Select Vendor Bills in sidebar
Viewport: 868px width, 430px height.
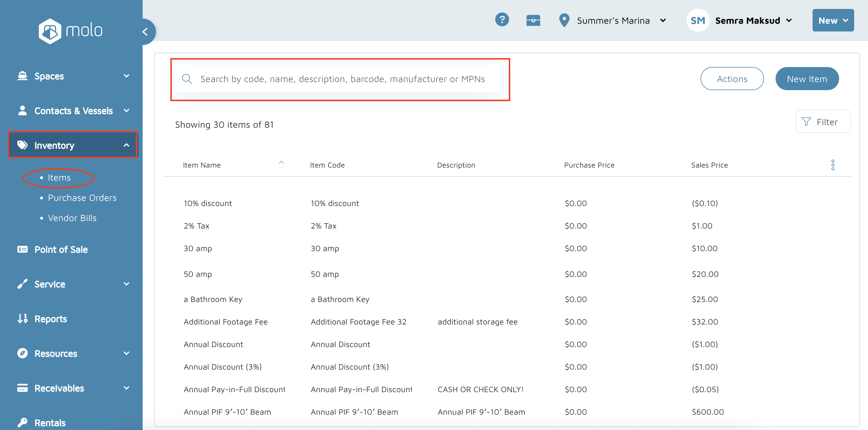click(72, 218)
